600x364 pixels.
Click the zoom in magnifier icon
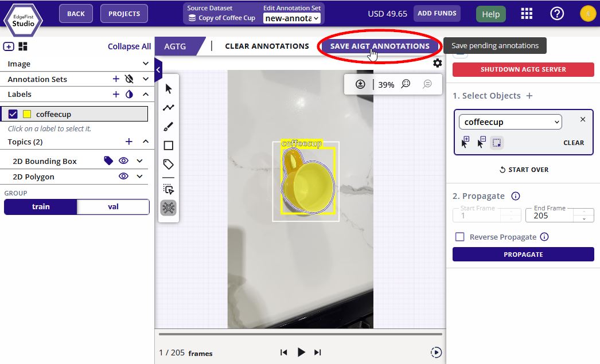(406, 84)
